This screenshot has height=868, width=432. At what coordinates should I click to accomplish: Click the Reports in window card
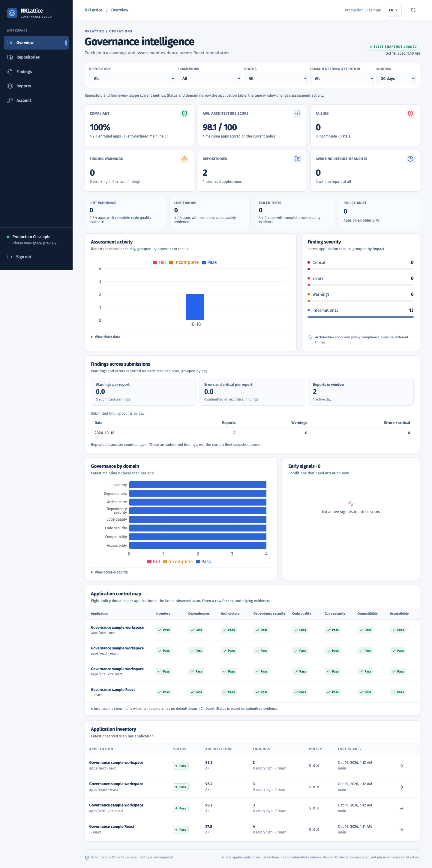pyautogui.click(x=361, y=392)
